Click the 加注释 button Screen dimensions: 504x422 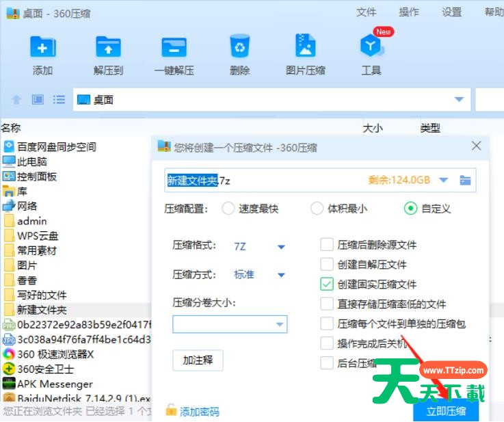(198, 360)
